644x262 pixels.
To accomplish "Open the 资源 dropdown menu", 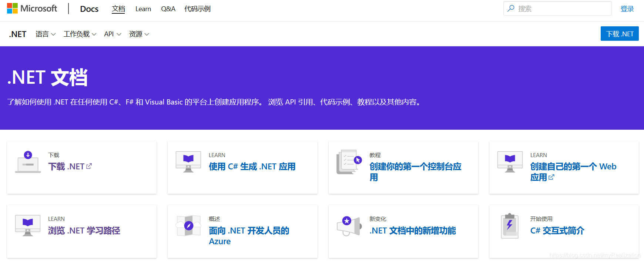I will click(139, 34).
